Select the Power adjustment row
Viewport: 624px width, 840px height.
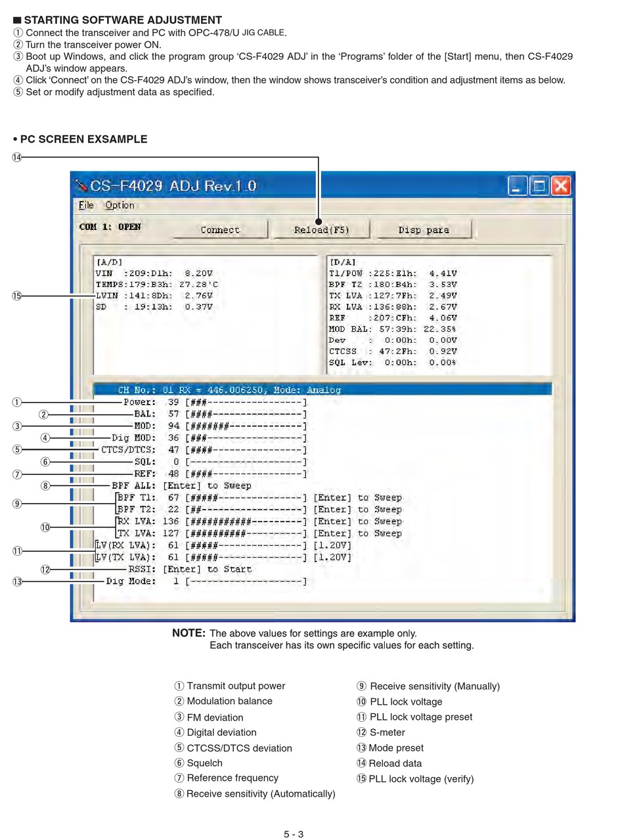[x=215, y=402]
